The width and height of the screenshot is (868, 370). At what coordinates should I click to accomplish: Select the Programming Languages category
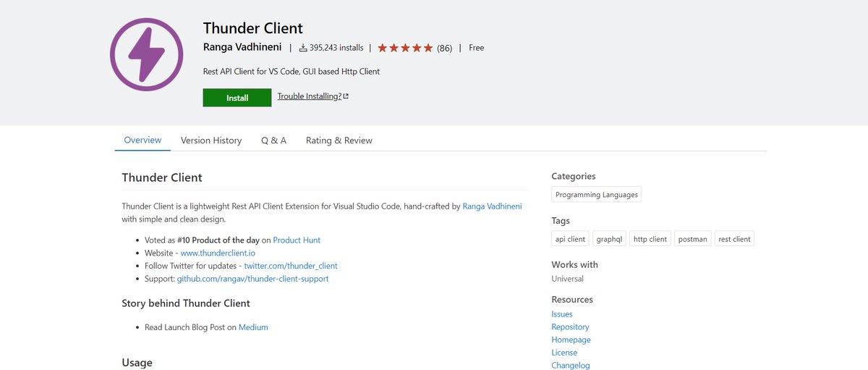[597, 195]
